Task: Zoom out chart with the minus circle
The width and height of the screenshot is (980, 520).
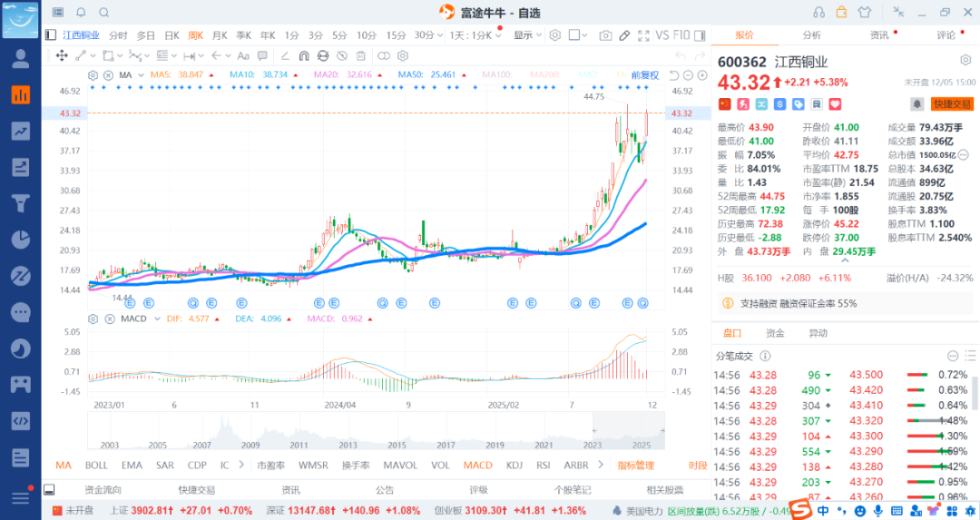Action: coord(688,75)
